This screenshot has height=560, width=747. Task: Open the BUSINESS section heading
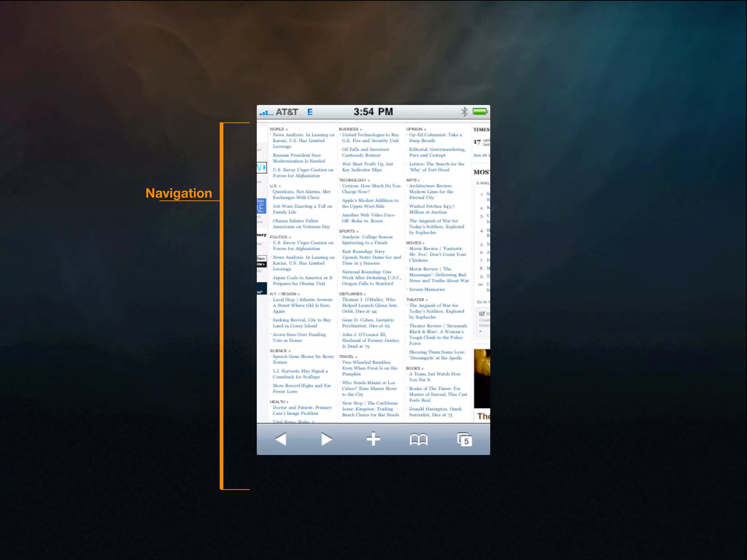(x=349, y=129)
